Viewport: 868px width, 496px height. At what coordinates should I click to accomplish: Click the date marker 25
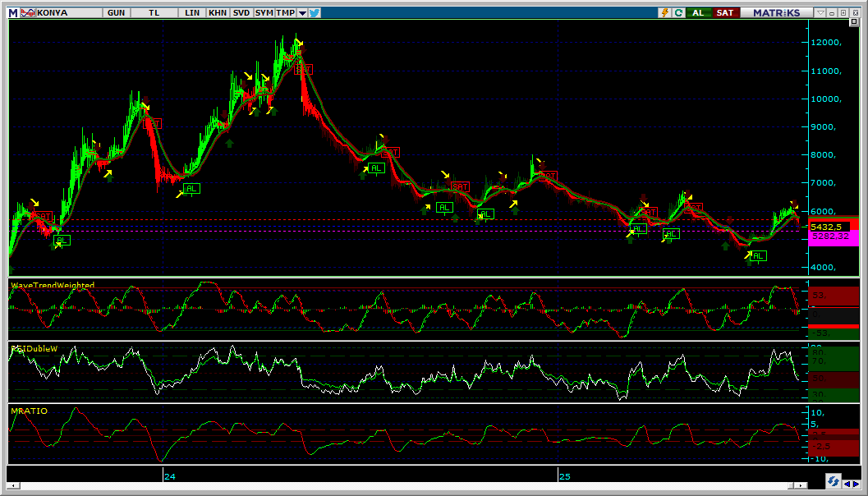pos(564,476)
